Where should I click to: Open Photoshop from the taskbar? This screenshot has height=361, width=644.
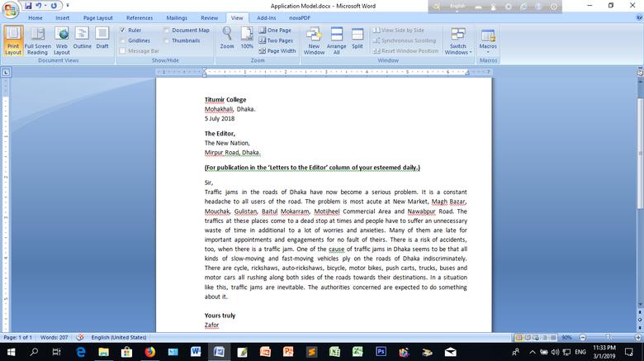(381, 352)
